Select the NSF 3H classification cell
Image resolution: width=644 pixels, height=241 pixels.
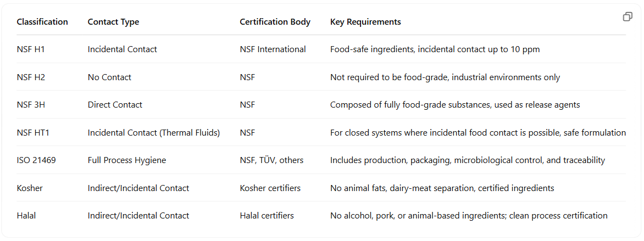click(x=31, y=105)
